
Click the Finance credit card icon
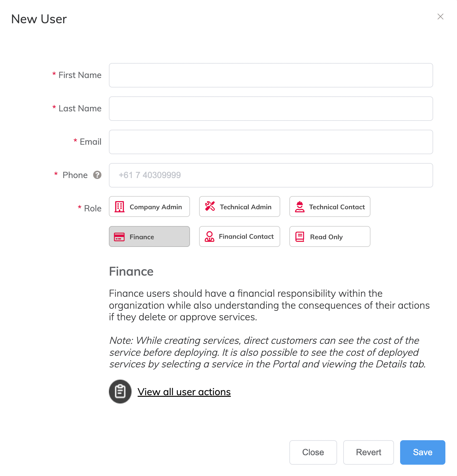click(x=119, y=237)
